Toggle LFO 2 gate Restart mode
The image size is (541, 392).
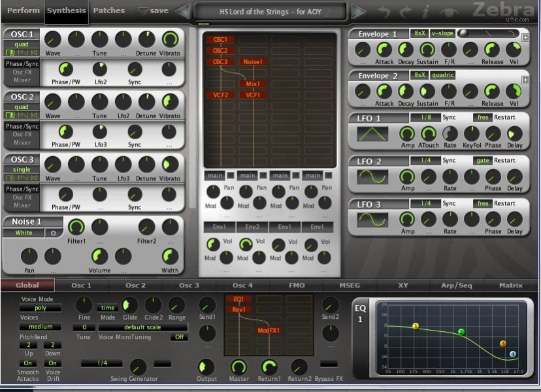pyautogui.click(x=483, y=161)
